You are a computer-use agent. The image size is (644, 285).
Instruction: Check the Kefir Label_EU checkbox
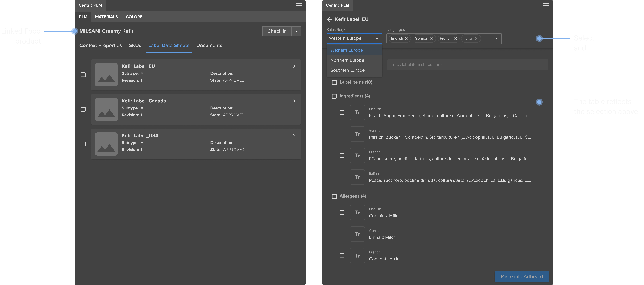point(83,75)
